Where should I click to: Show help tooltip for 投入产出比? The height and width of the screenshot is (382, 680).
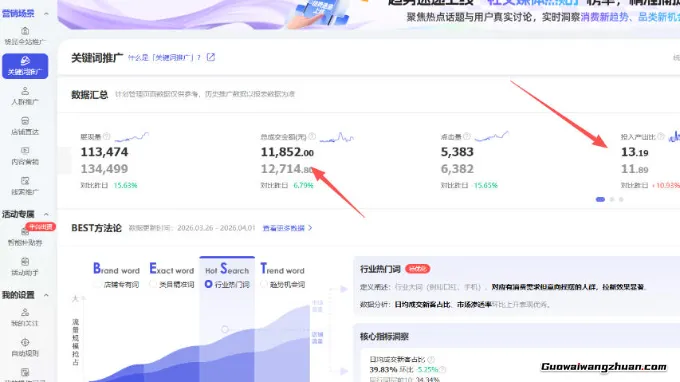pyautogui.click(x=661, y=137)
